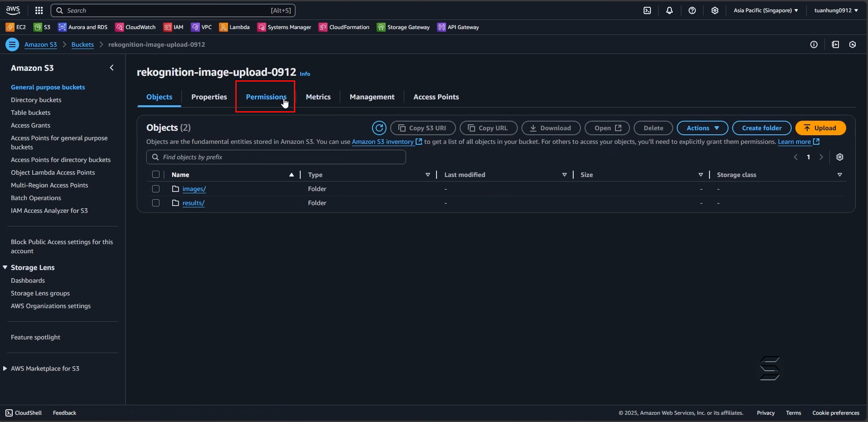Viewport: 868px width, 422px height.
Task: Focus the top Search bar
Action: pyautogui.click(x=173, y=10)
